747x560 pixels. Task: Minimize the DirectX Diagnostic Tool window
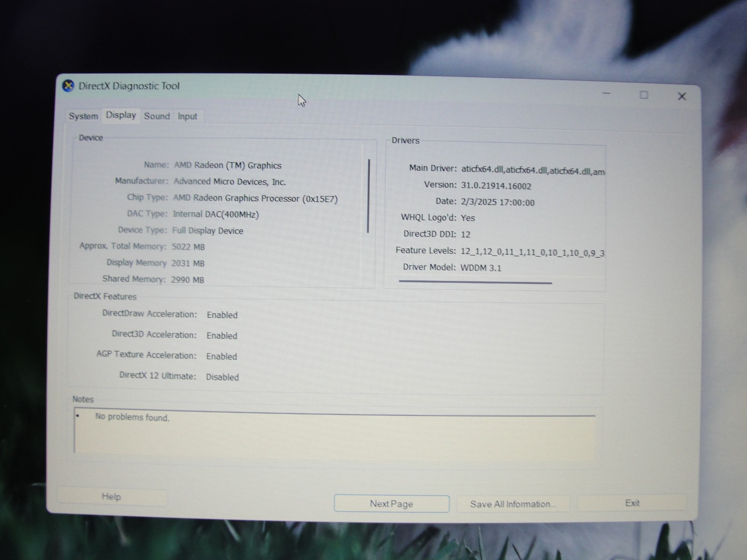tap(606, 94)
